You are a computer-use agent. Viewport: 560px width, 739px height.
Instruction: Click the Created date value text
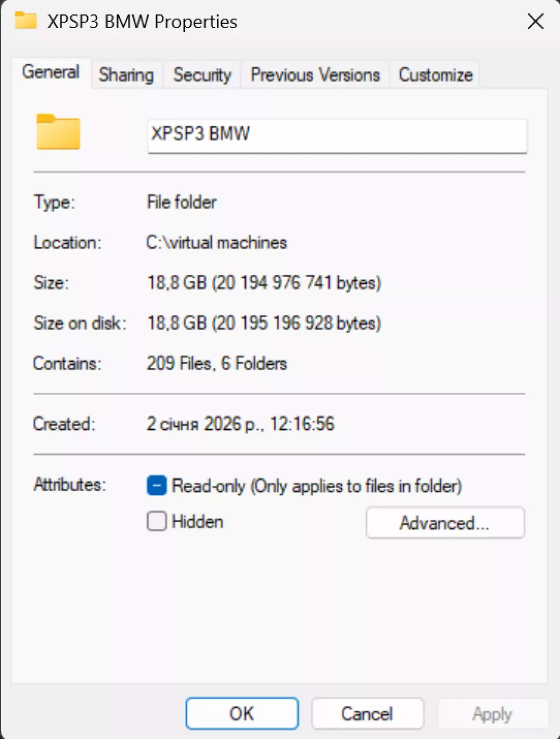coord(240,424)
